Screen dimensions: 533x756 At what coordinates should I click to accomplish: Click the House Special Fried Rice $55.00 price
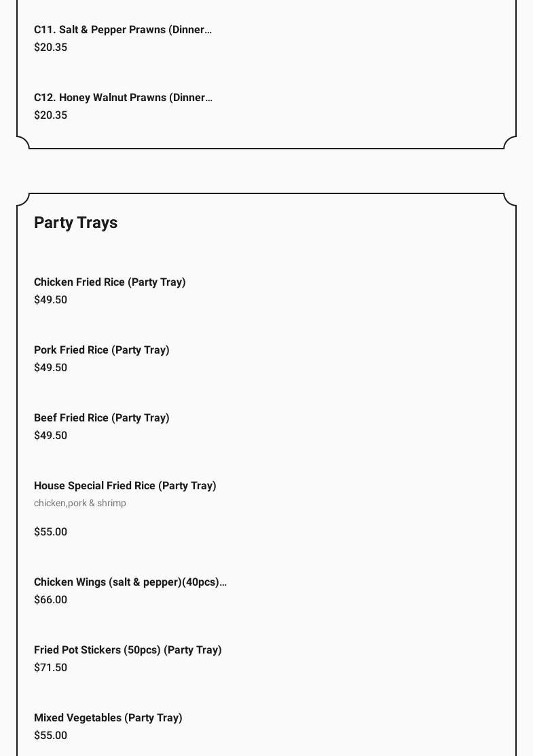coord(51,532)
